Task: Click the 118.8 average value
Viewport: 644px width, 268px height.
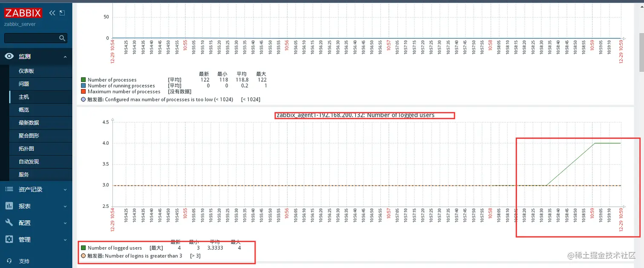Action: 241,80
